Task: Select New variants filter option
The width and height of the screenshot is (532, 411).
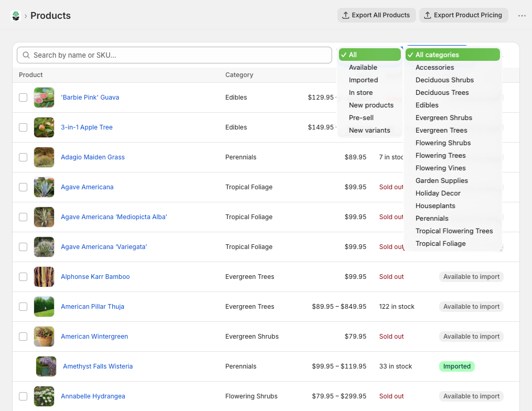Action: tap(369, 130)
